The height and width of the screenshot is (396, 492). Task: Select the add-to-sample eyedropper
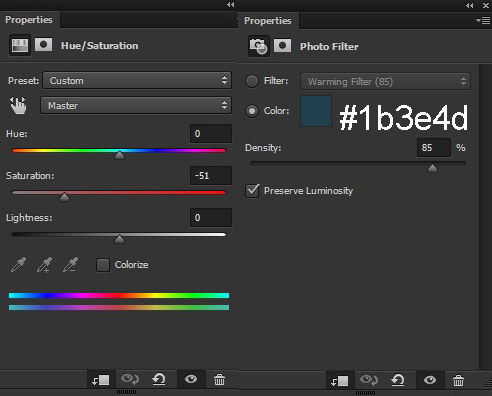[44, 265]
